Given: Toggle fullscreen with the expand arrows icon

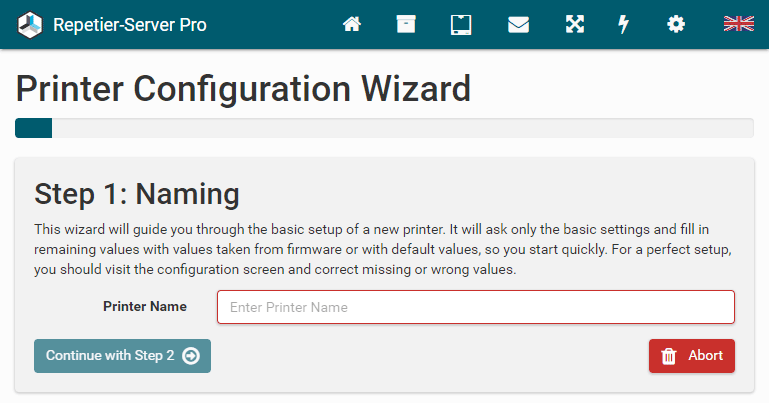Looking at the screenshot, I should [574, 24].
